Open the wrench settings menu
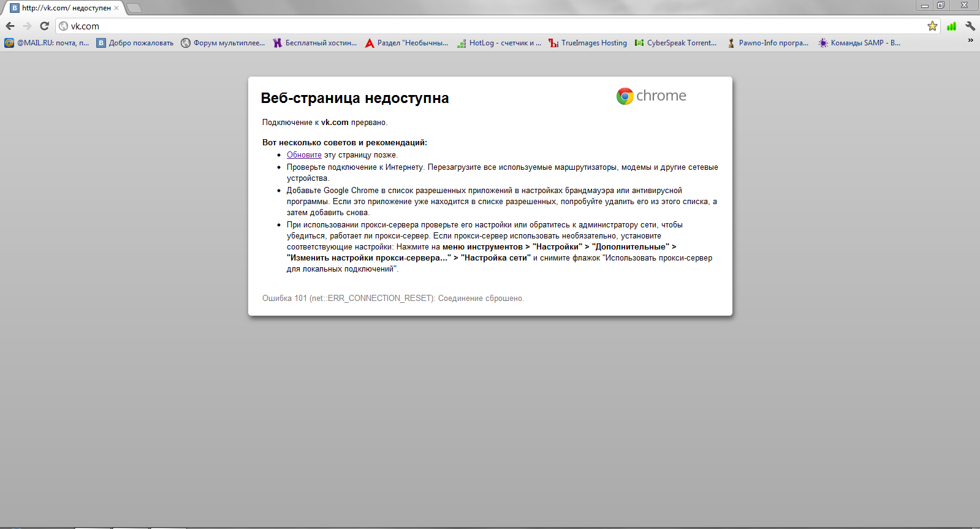Viewport: 980px width, 529px height. point(970,26)
